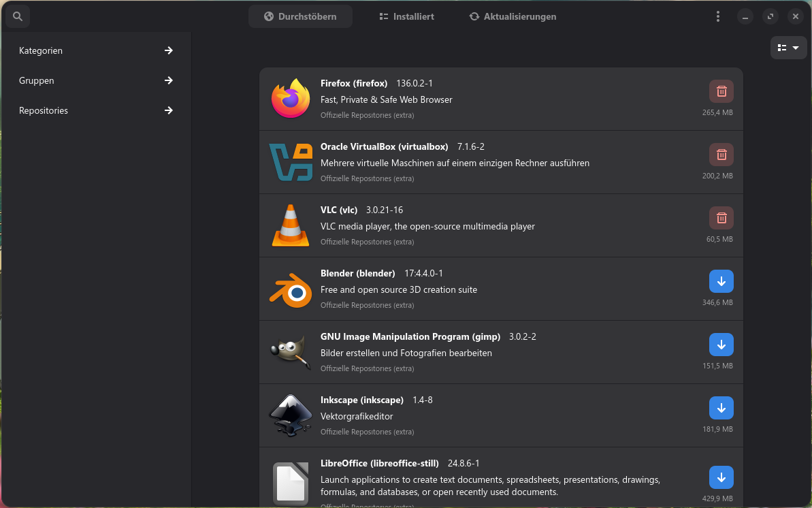Click the Kategorien label in sidebar

click(x=41, y=50)
